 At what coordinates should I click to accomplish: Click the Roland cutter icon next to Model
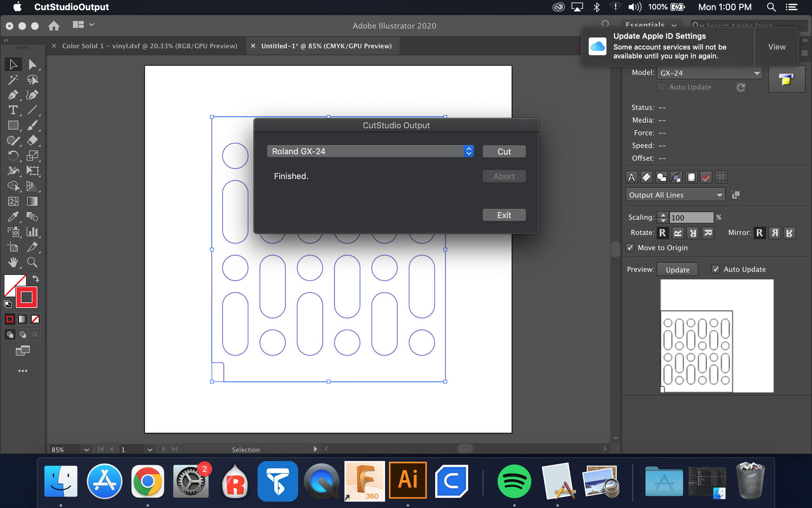point(786,79)
